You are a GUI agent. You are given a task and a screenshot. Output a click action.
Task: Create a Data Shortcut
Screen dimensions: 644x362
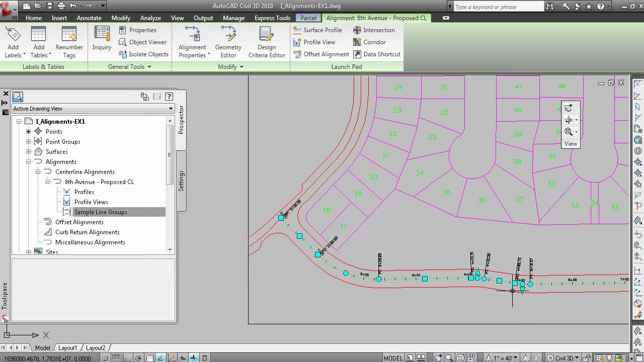click(x=376, y=54)
